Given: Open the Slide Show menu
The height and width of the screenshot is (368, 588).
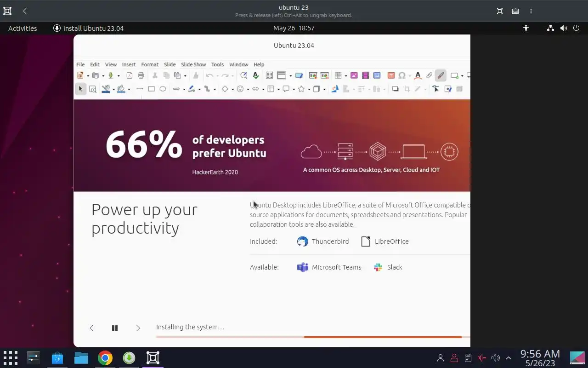Looking at the screenshot, I should 193,64.
